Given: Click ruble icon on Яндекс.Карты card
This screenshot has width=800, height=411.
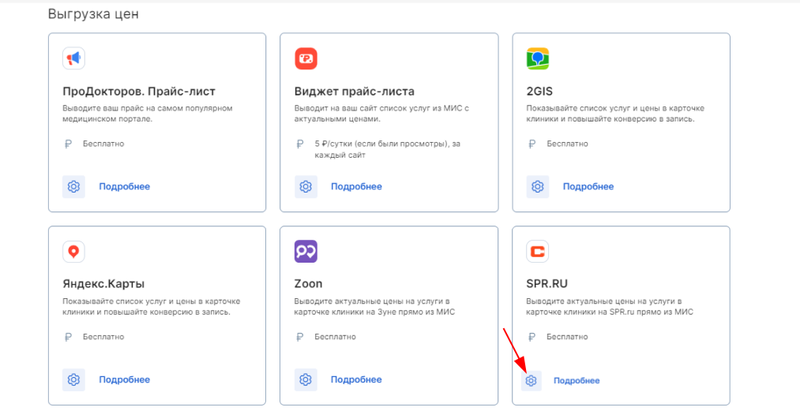Looking at the screenshot, I should [x=68, y=337].
